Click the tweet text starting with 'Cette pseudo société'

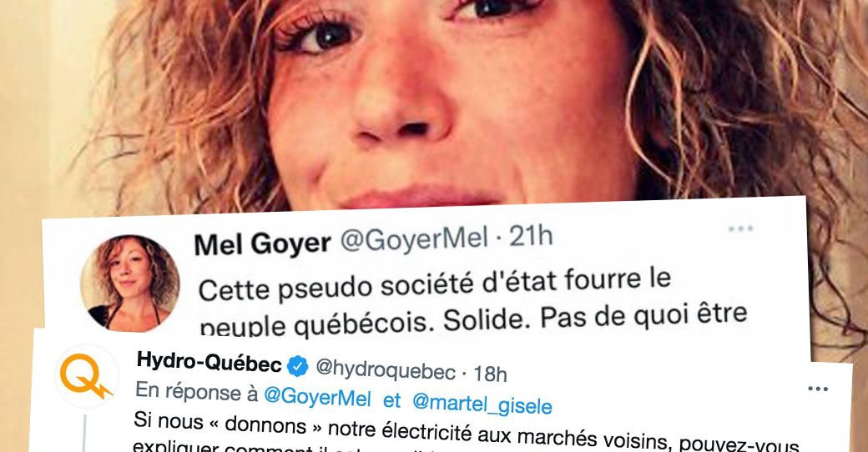435,284
